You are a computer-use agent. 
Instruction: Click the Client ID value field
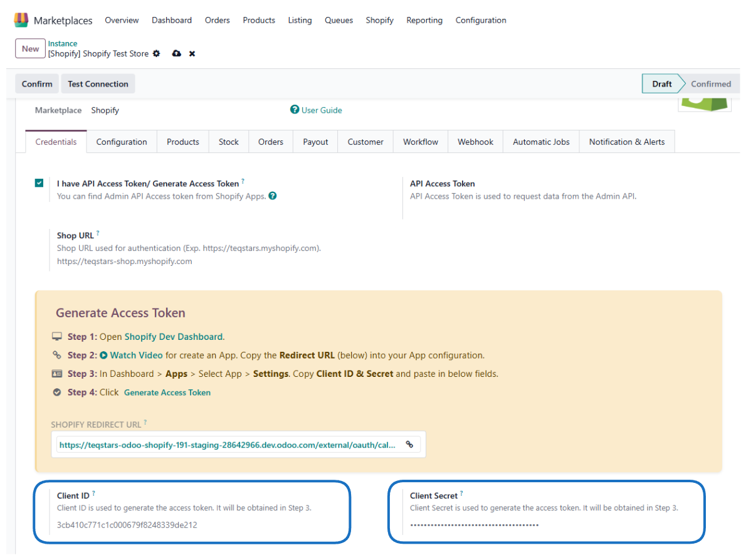pos(127,525)
